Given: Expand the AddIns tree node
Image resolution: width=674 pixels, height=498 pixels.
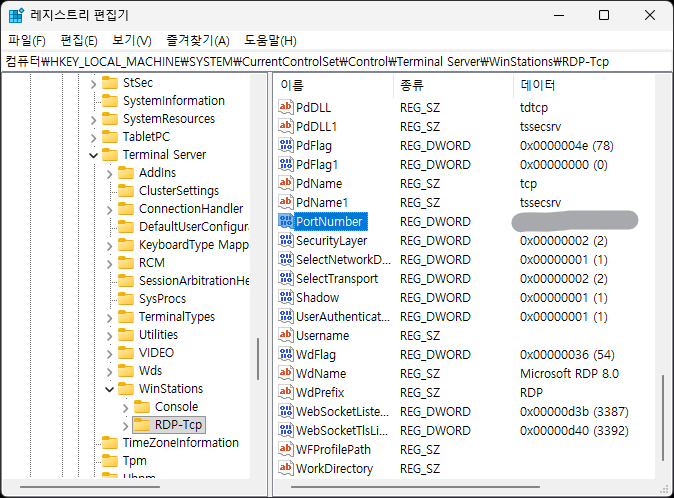Looking at the screenshot, I should [109, 173].
